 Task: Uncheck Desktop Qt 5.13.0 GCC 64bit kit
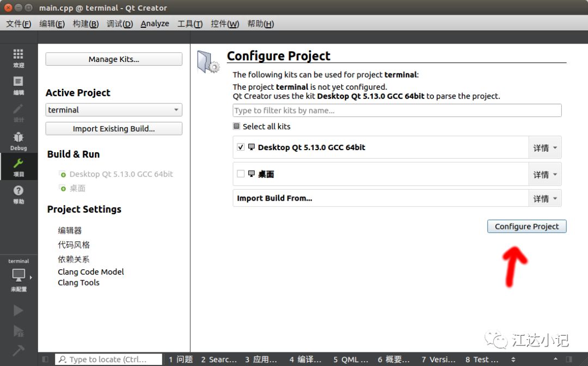tap(241, 147)
